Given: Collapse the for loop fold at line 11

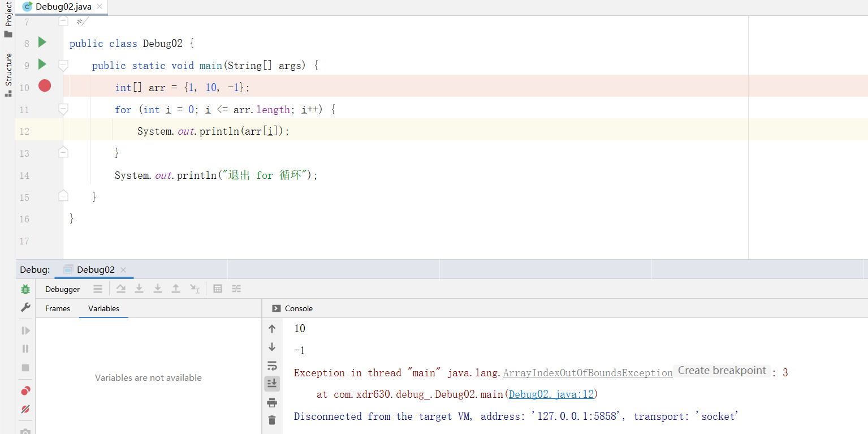Looking at the screenshot, I should [x=63, y=109].
